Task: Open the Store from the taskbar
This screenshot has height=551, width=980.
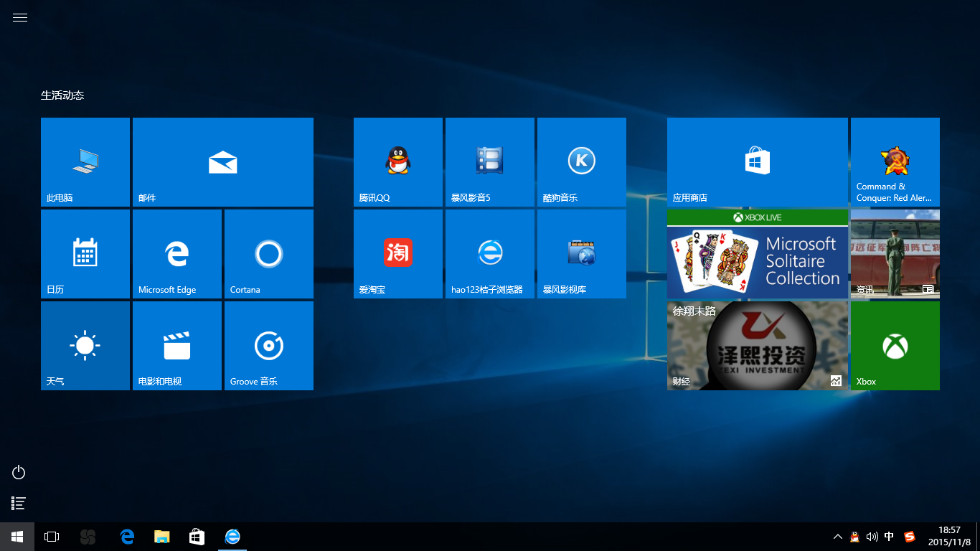Action: 197,537
